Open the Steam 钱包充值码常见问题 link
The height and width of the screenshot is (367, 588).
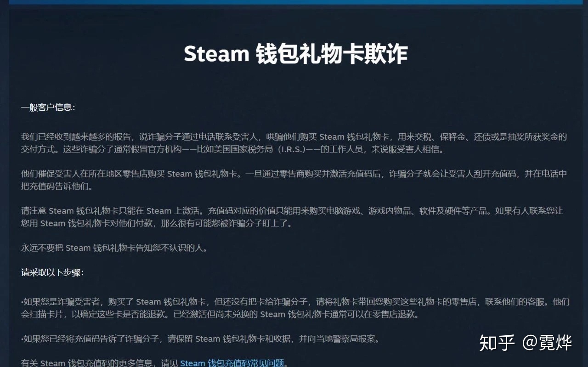tap(232, 363)
